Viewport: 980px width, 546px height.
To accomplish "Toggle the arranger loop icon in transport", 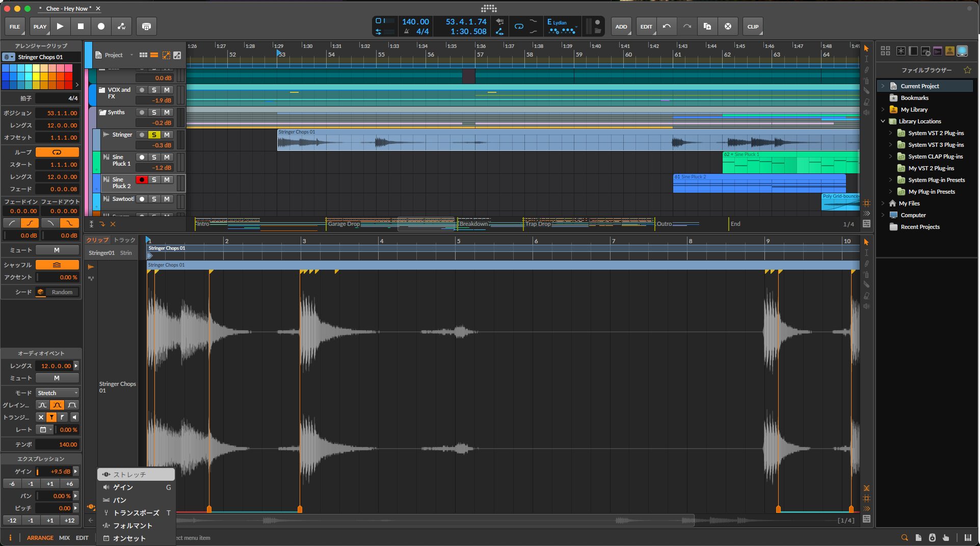I will [x=519, y=27].
